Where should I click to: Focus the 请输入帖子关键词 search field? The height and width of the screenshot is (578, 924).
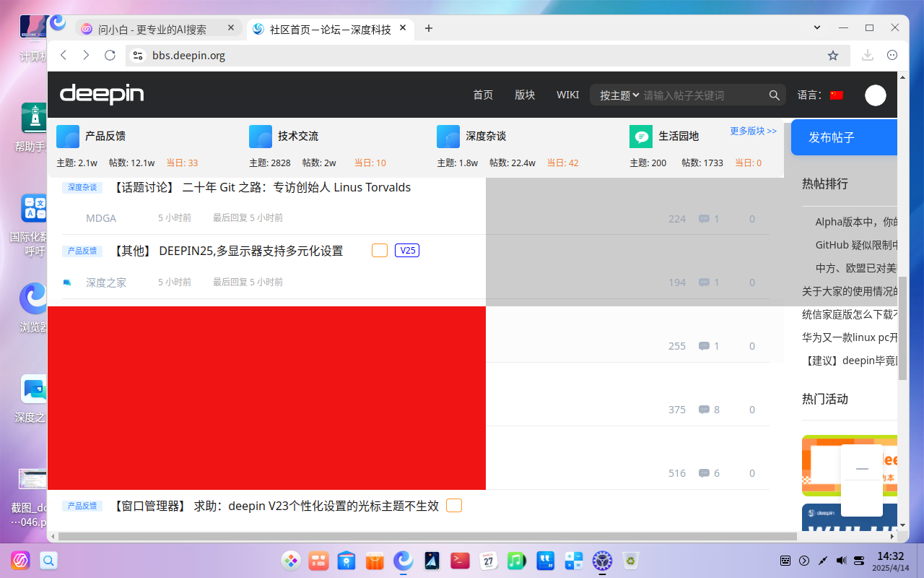pyautogui.click(x=702, y=95)
